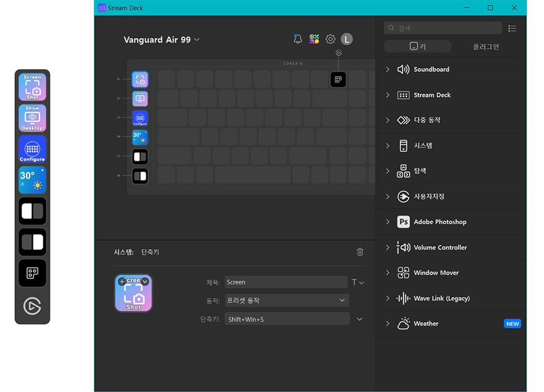Click the Adobe Photoshop label
The image size is (544, 392).
point(440,222)
